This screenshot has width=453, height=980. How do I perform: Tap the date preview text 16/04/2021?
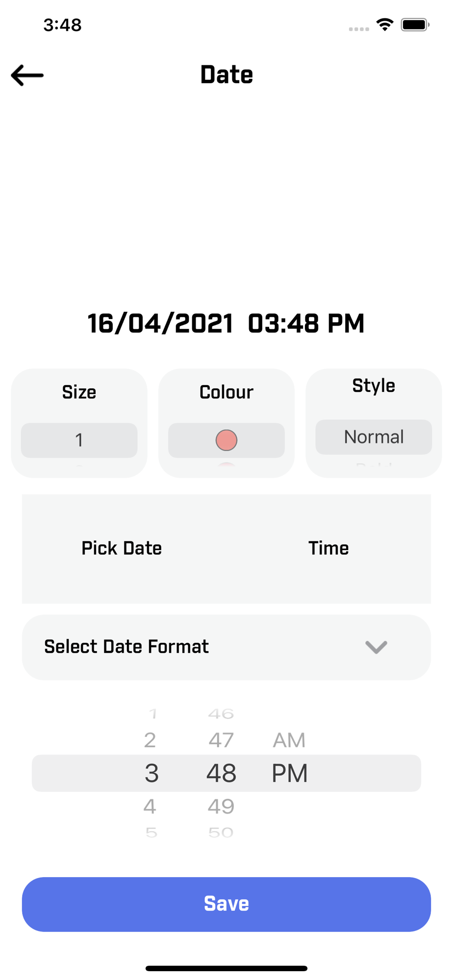tap(160, 323)
